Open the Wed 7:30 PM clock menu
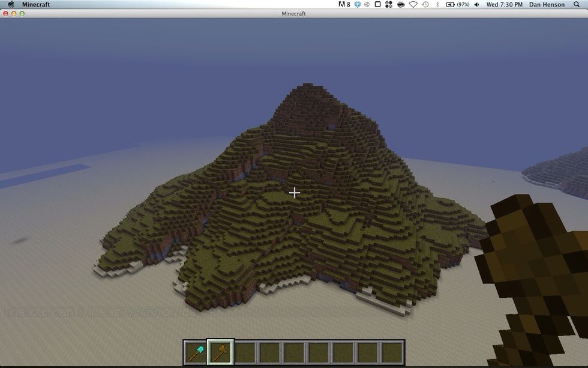This screenshot has width=588, height=368. point(503,4)
